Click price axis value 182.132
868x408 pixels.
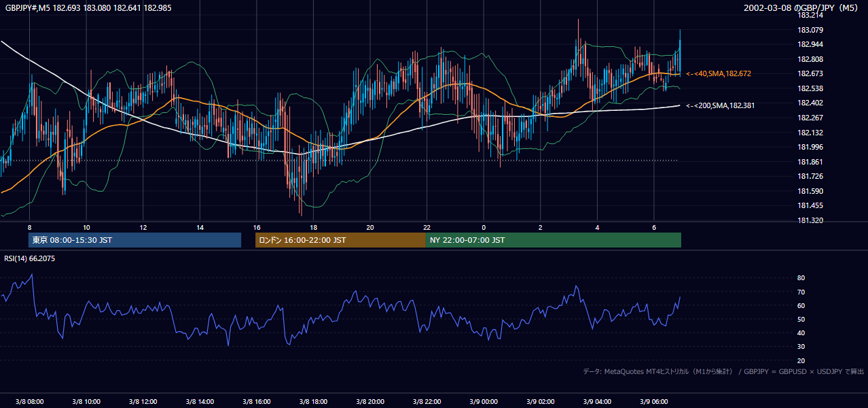(x=810, y=133)
